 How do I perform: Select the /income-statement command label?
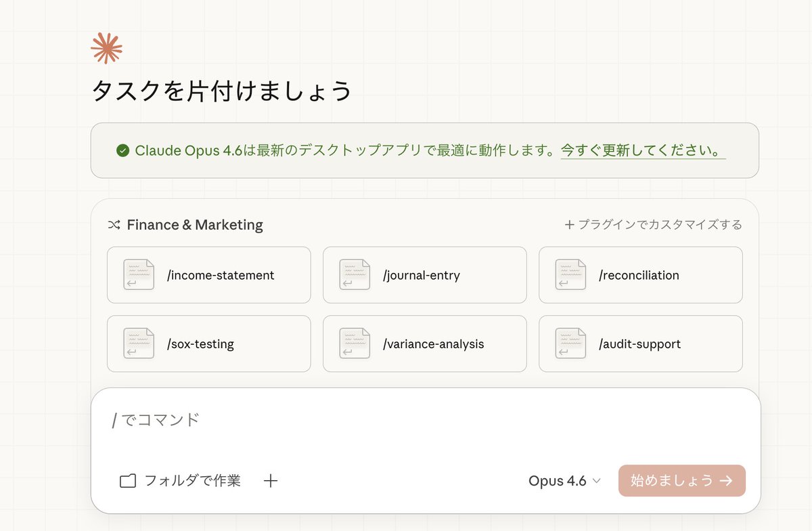(x=221, y=275)
